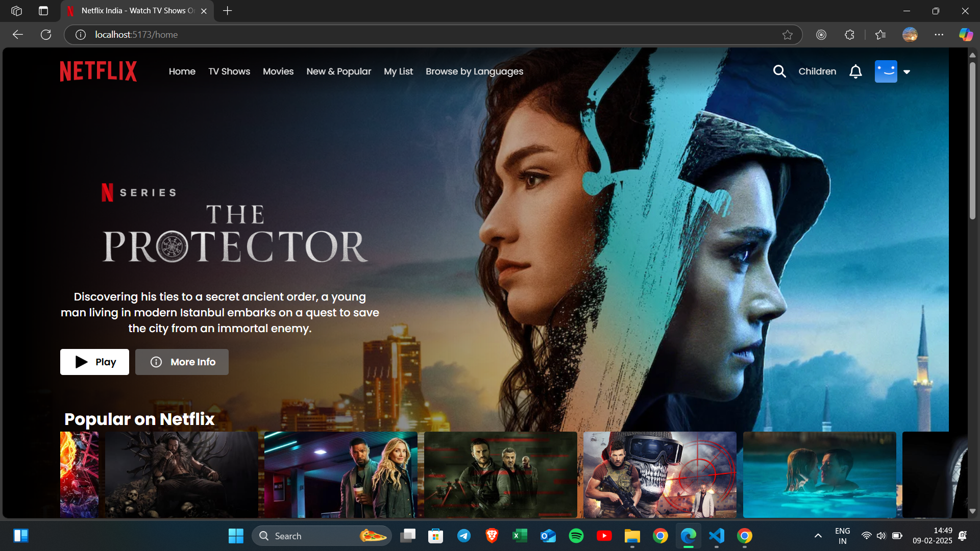This screenshot has width=980, height=551.
Task: Open the search magnifier icon
Action: pos(779,71)
